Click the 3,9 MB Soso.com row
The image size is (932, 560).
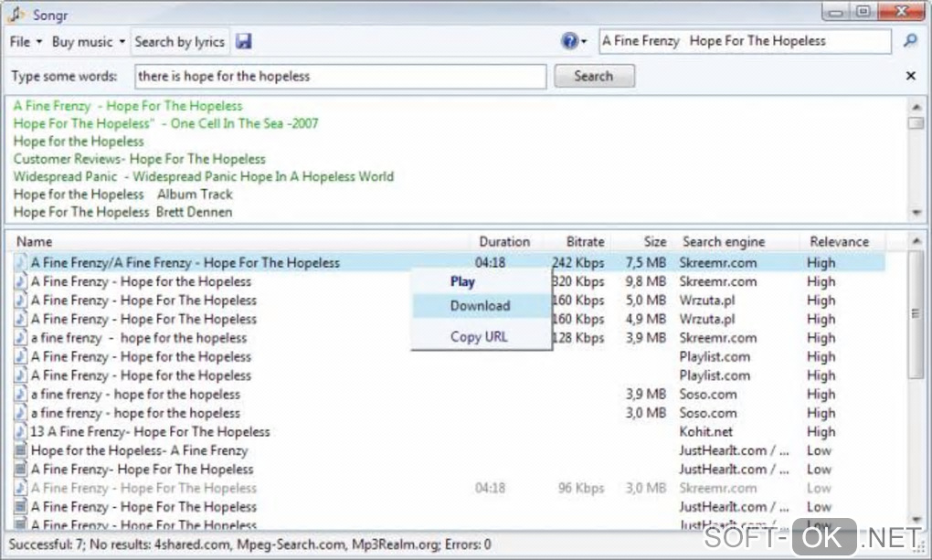point(449,394)
